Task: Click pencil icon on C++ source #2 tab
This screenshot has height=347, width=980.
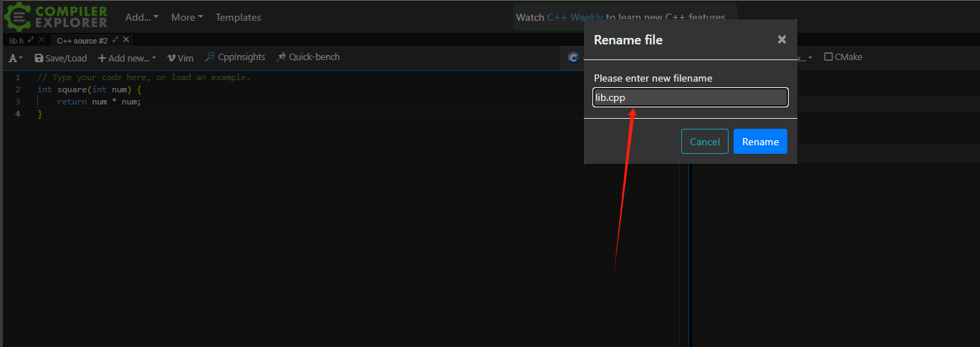Action: [115, 40]
